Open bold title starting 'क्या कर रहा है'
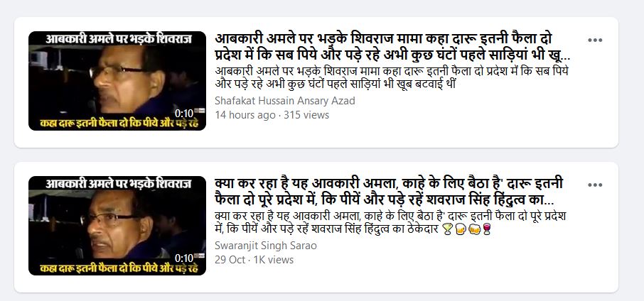644x301 pixels. coord(389,192)
